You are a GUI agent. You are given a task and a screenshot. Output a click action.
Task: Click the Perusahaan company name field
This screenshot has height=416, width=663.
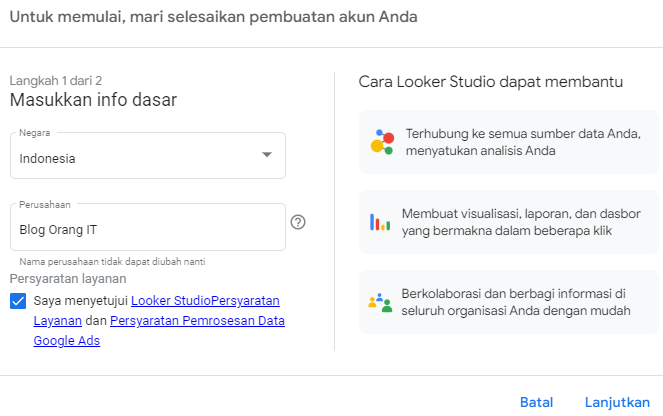[148, 227]
